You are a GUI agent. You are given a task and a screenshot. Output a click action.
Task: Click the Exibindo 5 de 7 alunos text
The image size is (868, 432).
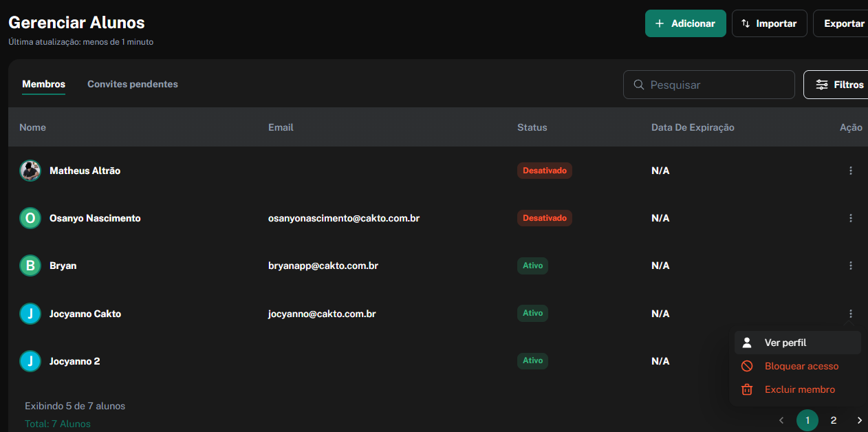75,406
